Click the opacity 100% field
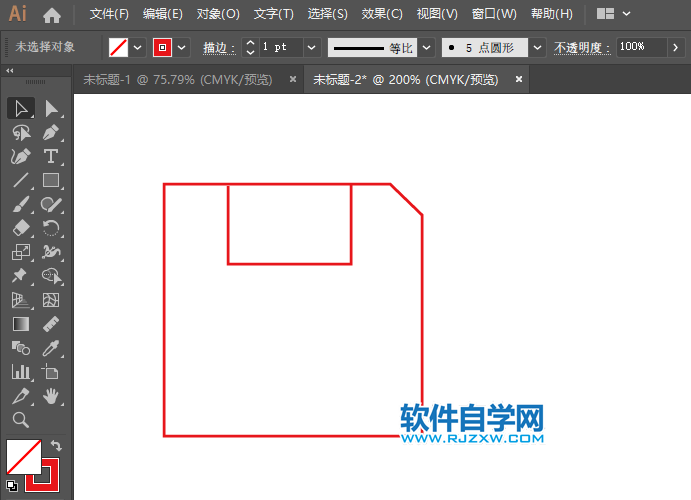Viewport: 691px width, 500px height. tap(641, 48)
